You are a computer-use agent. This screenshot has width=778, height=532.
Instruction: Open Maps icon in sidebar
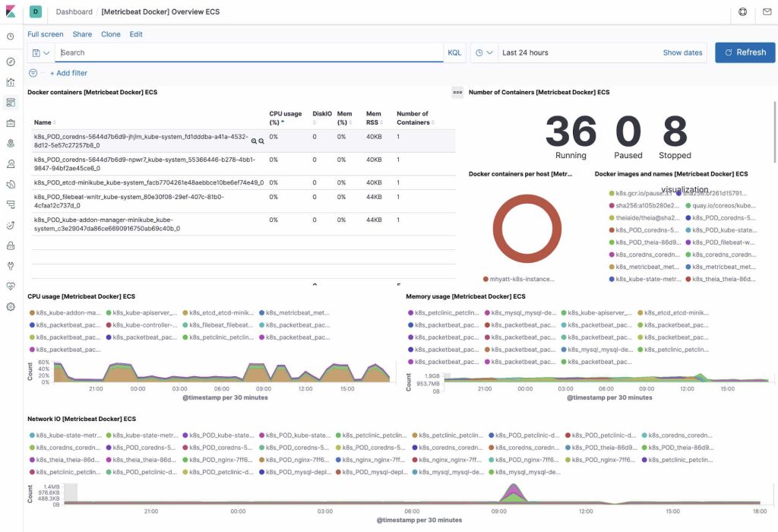tap(11, 143)
